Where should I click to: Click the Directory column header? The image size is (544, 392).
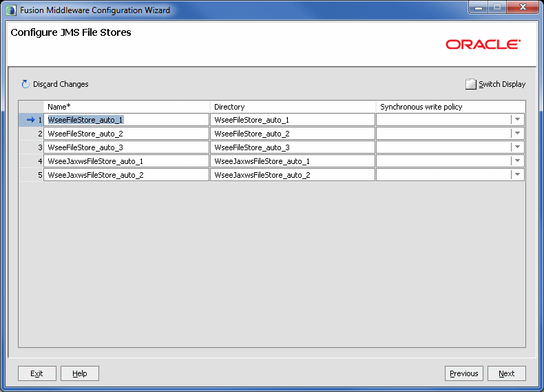[292, 107]
